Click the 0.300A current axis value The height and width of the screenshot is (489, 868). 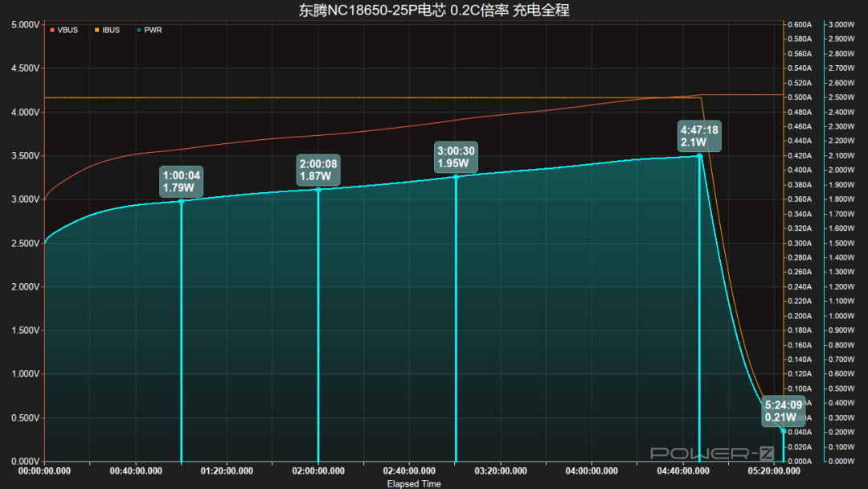[800, 243]
